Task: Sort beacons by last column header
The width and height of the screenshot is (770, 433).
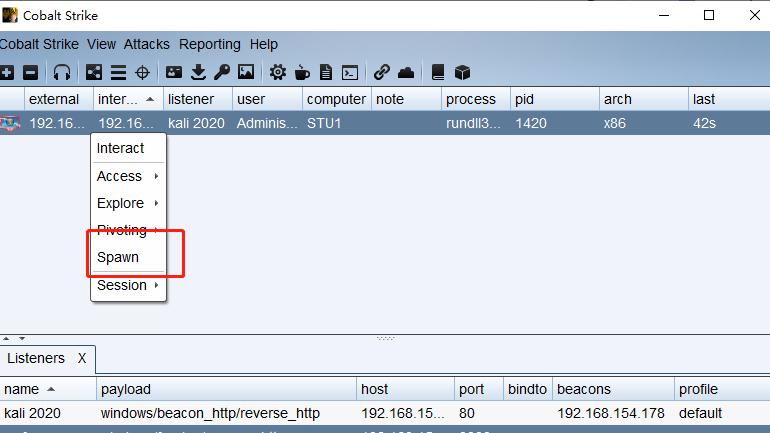Action: (729, 99)
